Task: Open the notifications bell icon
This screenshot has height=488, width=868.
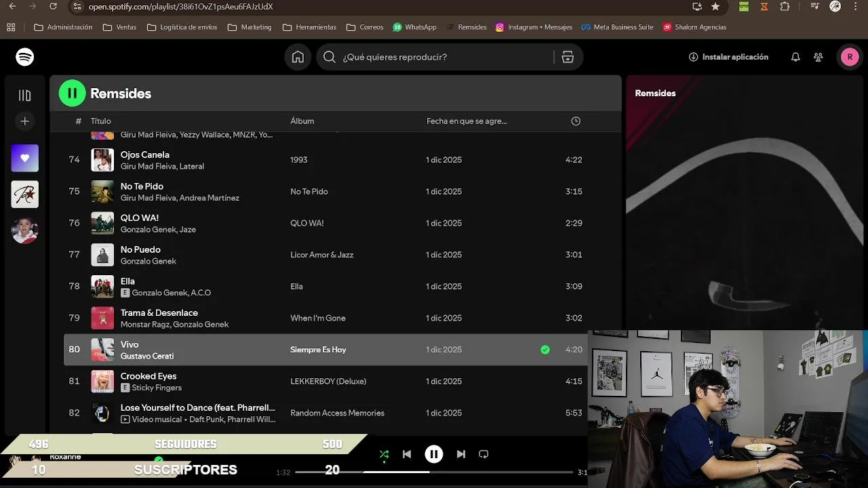Action: [x=795, y=57]
